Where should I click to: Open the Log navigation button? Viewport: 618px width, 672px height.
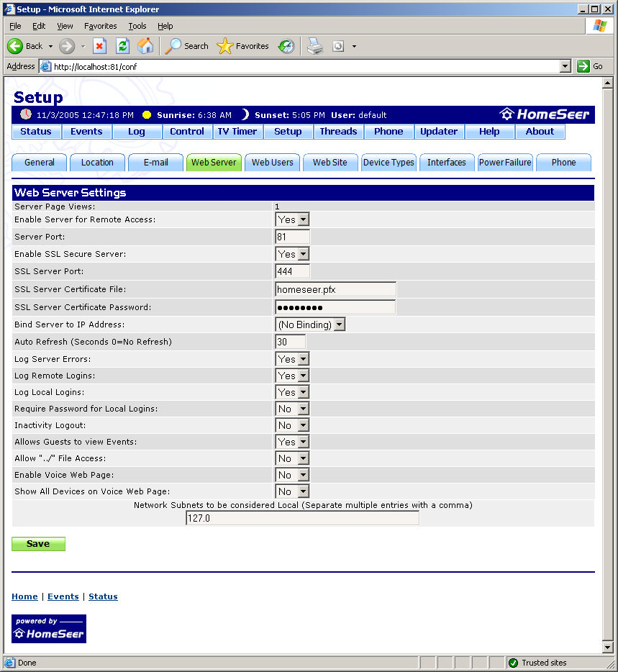pos(137,132)
